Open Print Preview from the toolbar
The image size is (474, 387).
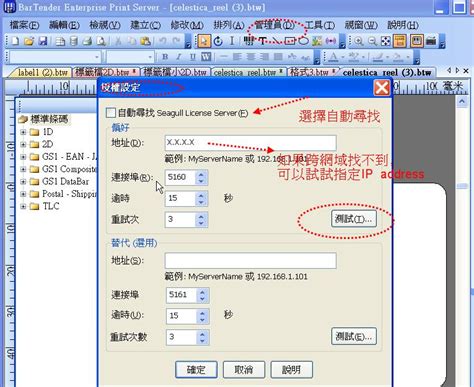101,41
